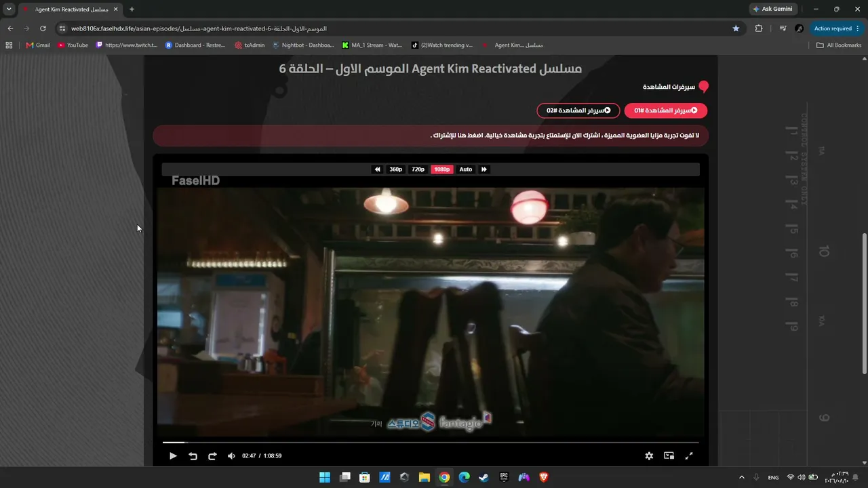The width and height of the screenshot is (868, 488).
Task: Launch Microsoft Store from the taskbar
Action: [364, 477]
